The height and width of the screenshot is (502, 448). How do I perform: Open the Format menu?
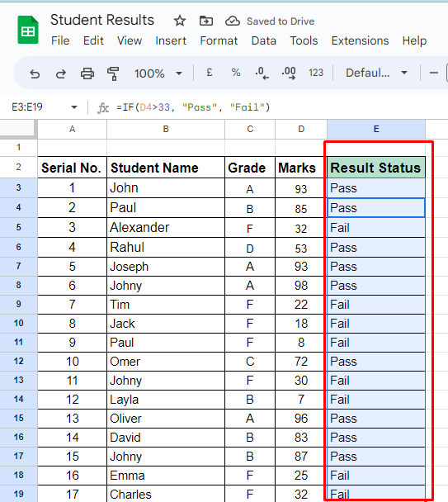(219, 40)
